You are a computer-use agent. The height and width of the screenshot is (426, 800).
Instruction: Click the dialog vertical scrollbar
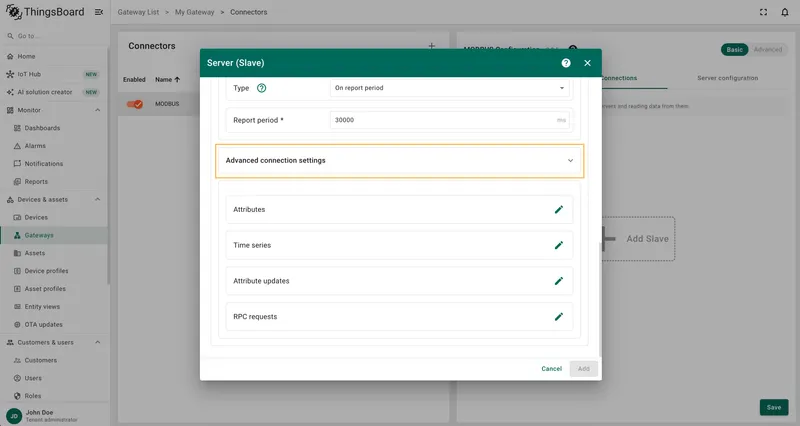click(x=600, y=299)
